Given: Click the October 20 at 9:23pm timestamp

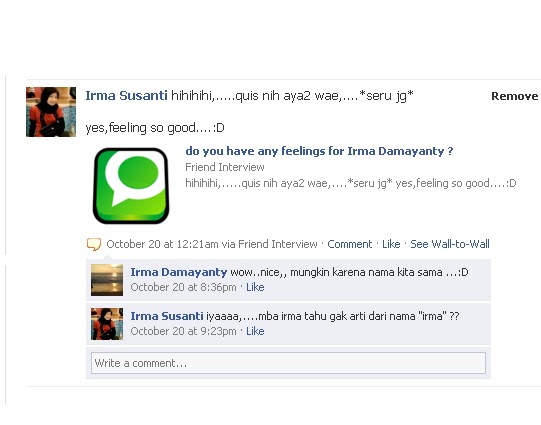Looking at the screenshot, I should click(x=183, y=331).
